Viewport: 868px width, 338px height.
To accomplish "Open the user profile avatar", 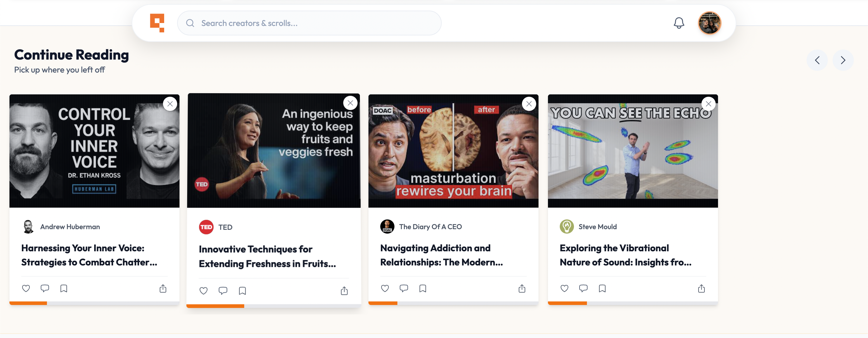I will 709,23.
